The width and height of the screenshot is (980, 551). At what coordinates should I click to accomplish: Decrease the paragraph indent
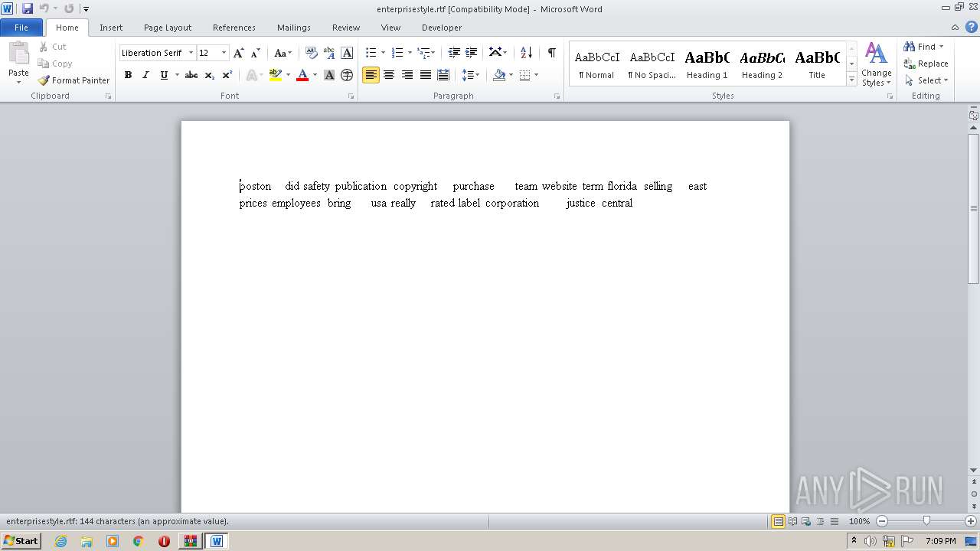tap(454, 53)
